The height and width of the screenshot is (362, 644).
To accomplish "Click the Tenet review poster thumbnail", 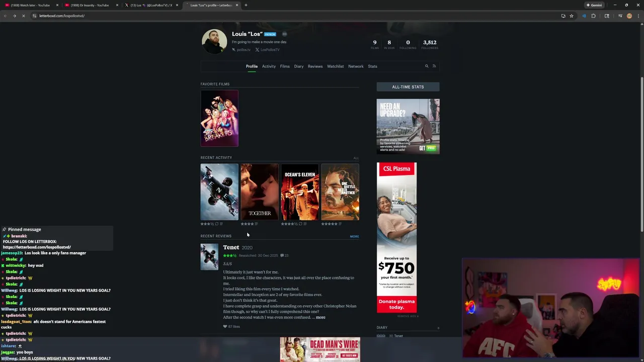I will [x=209, y=257].
